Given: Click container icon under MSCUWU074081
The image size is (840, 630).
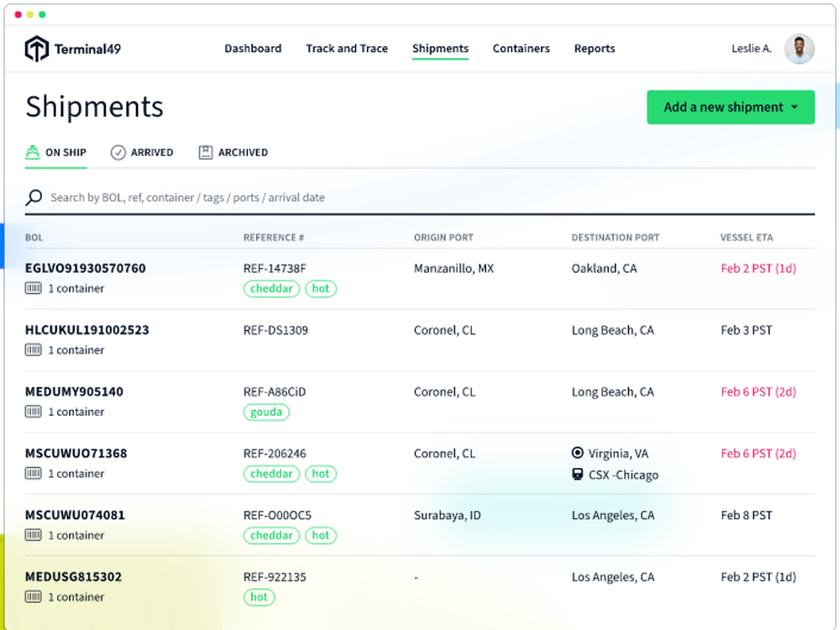Looking at the screenshot, I should (x=34, y=535).
